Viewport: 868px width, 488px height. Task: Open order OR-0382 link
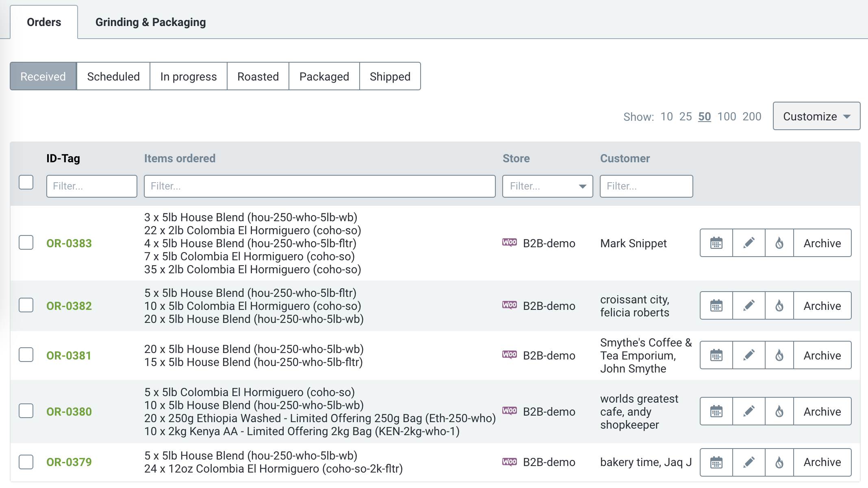pyautogui.click(x=69, y=306)
